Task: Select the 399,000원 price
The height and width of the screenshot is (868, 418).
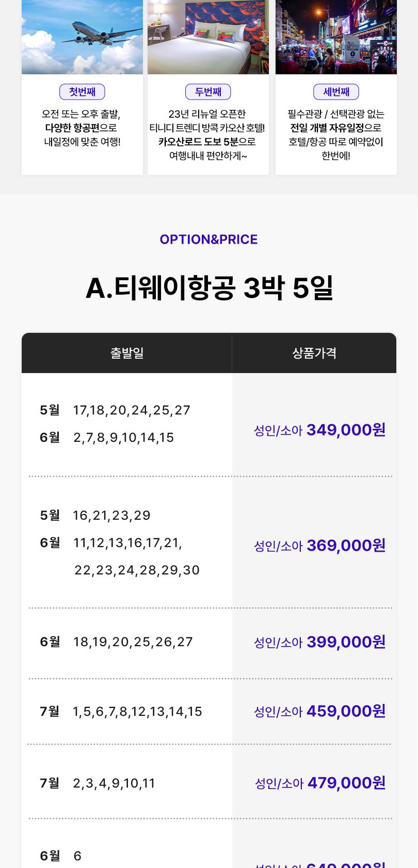Action: point(346,641)
